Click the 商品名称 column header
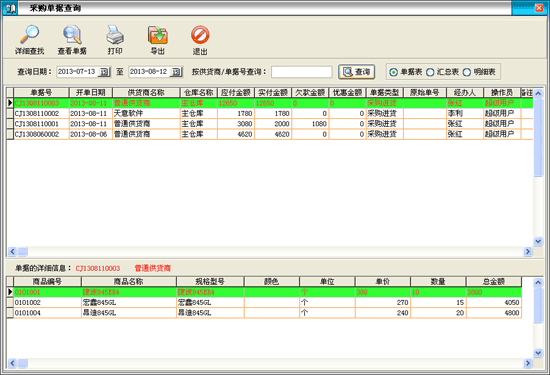550x375 pixels. point(129,281)
